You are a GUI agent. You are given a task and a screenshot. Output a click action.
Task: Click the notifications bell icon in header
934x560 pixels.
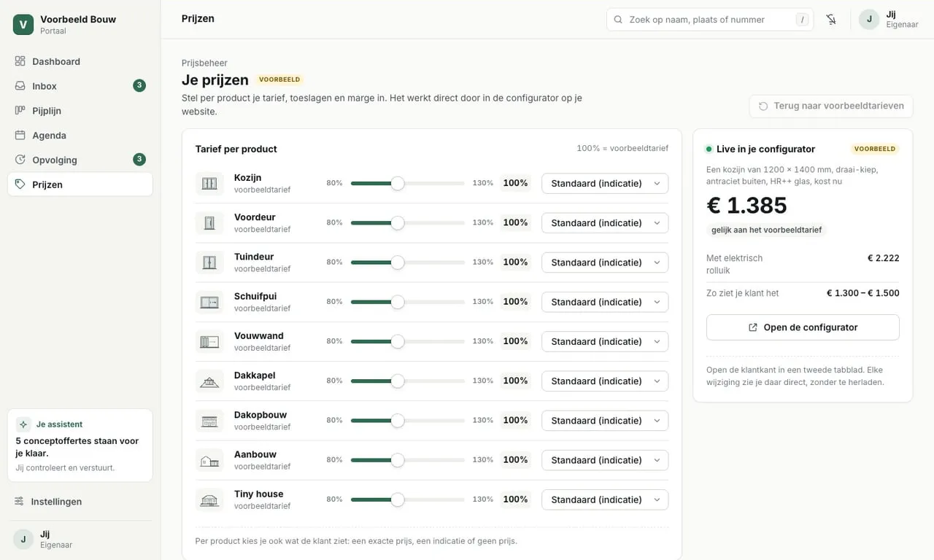831,20
